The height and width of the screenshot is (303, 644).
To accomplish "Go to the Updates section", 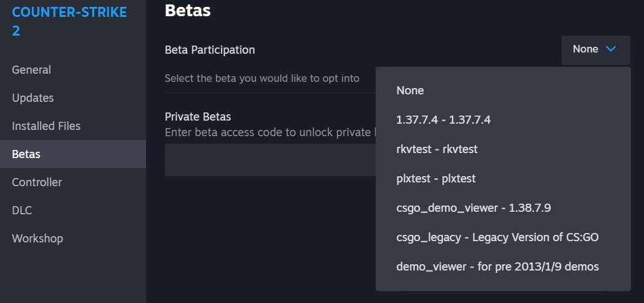I will click(x=32, y=98).
